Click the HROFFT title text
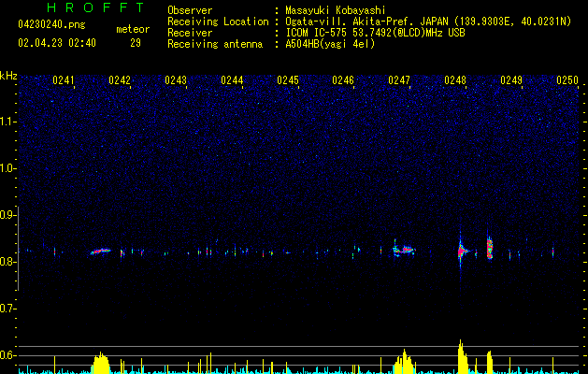 tap(96, 7)
